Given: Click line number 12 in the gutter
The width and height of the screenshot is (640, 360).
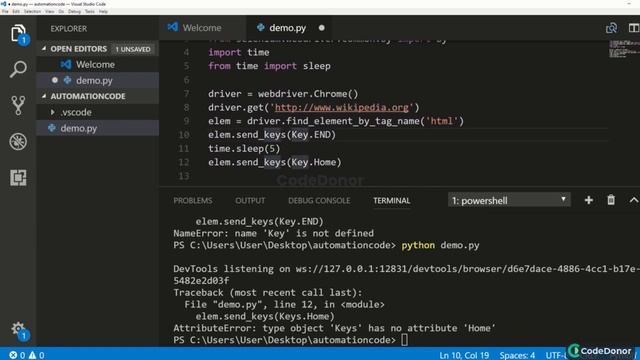Looking at the screenshot, I should pos(184,162).
